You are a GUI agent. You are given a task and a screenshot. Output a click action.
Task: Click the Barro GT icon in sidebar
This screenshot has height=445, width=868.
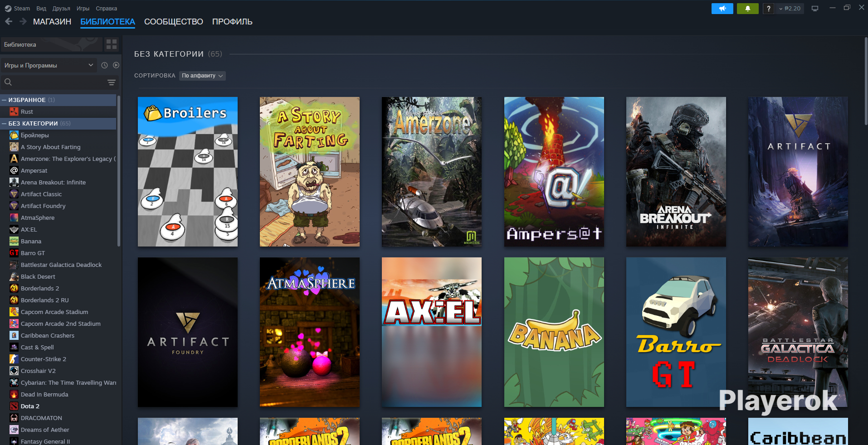(x=14, y=253)
